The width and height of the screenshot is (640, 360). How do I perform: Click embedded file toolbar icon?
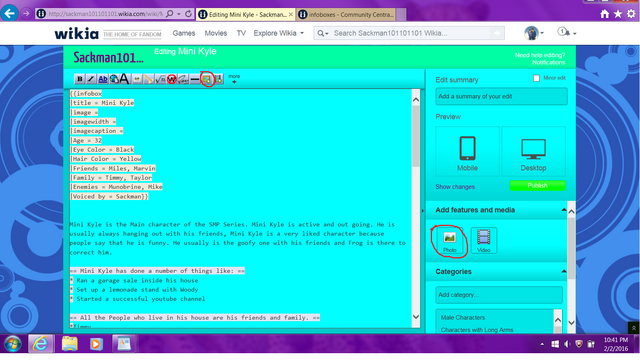pyautogui.click(x=137, y=79)
